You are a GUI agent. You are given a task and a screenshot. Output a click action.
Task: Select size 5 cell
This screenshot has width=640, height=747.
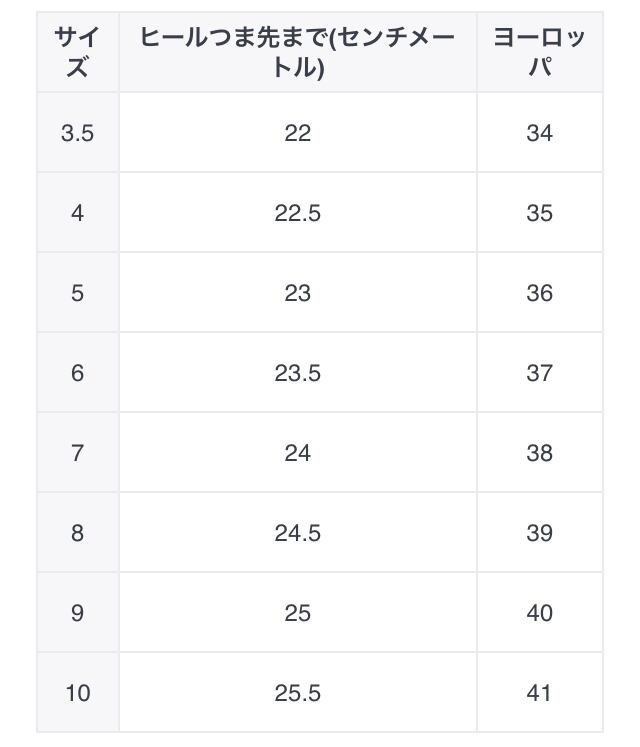77,293
